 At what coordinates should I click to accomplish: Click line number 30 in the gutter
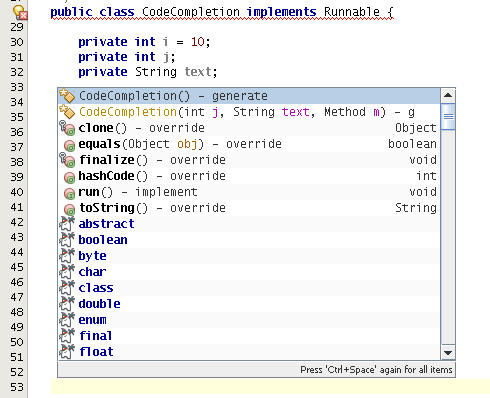[x=17, y=42]
